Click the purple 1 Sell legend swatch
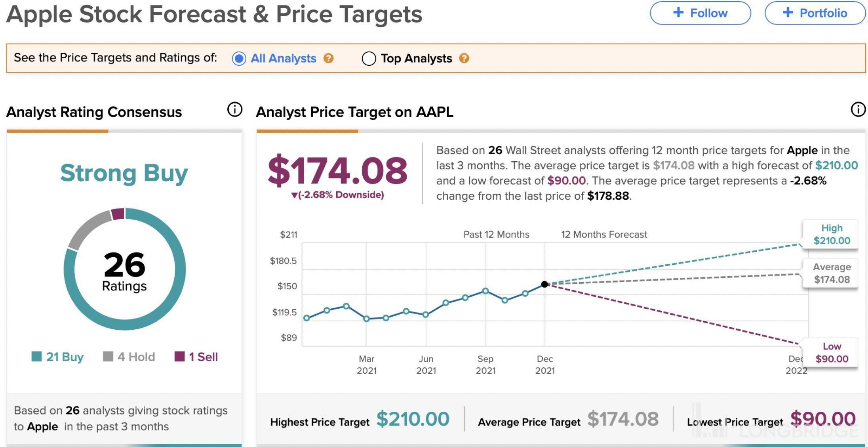Screen dimensions: 868x447 (179, 357)
